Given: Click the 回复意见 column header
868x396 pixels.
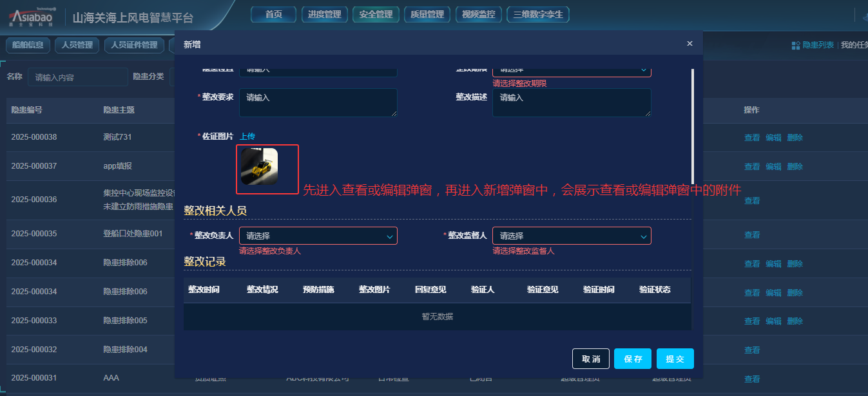Looking at the screenshot, I should pos(430,290).
